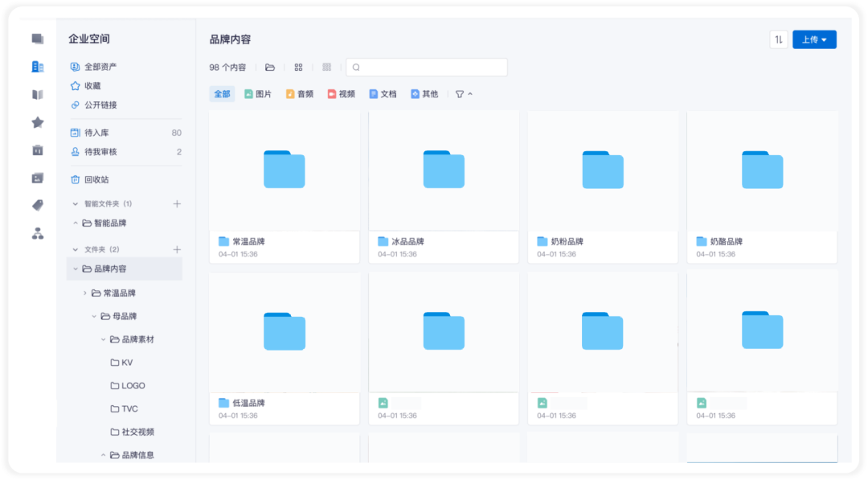Filter by 视频 tab
Viewport: 868px width, 480px height.
click(341, 94)
